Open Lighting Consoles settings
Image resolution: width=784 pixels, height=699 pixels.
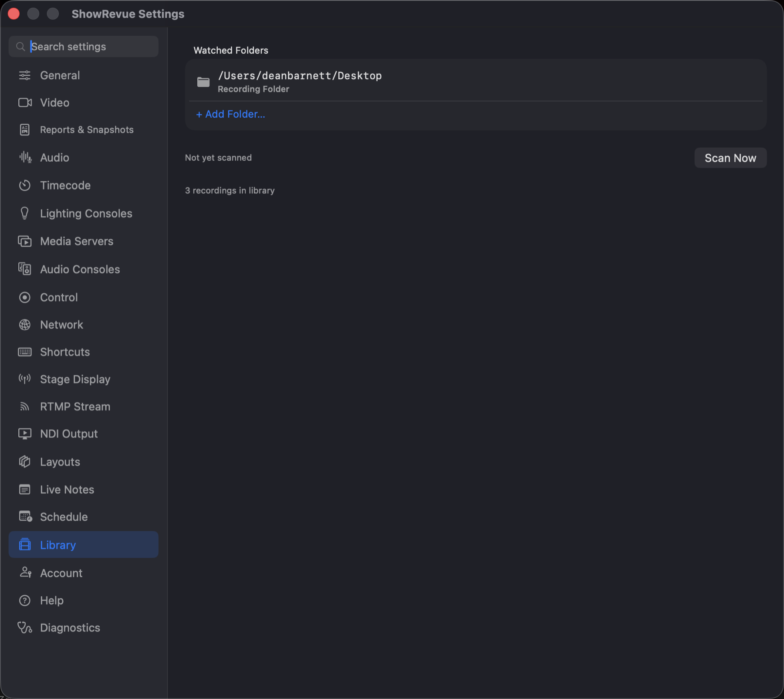[83, 213]
